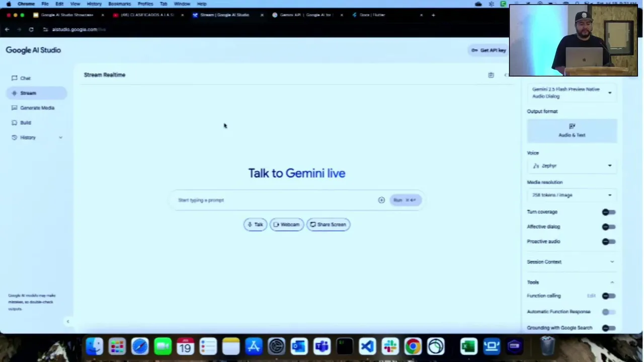Open Microsoft Teams from the Dock

[322, 346]
